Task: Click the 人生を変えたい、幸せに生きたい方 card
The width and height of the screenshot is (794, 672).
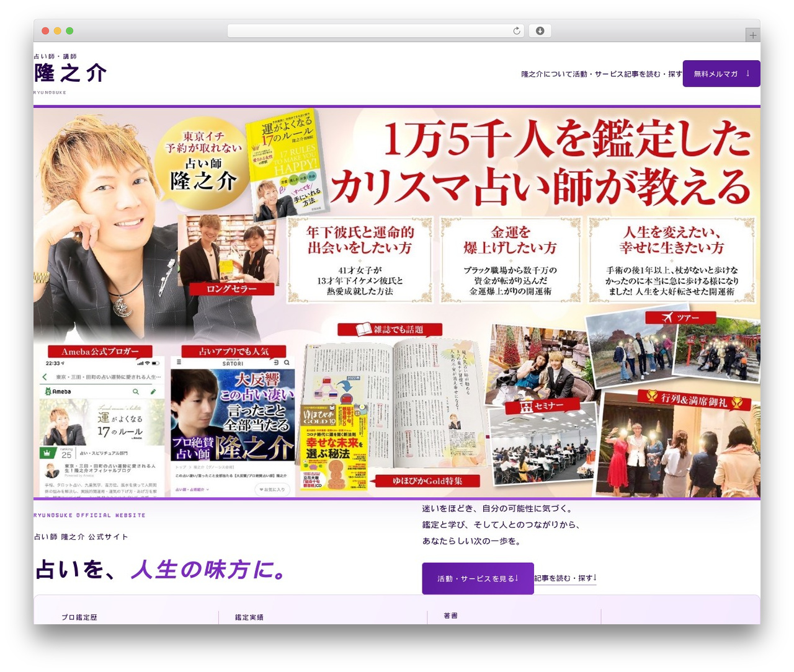Action: [x=672, y=260]
